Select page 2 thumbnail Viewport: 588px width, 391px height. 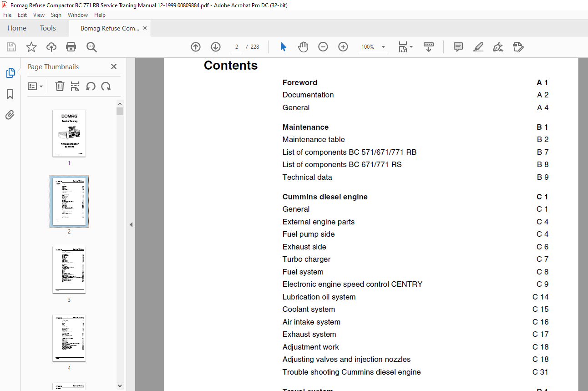point(69,202)
